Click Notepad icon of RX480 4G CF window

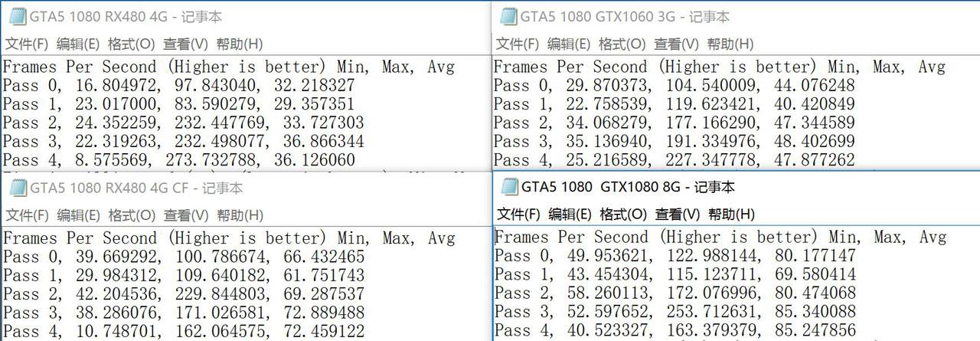tap(17, 187)
